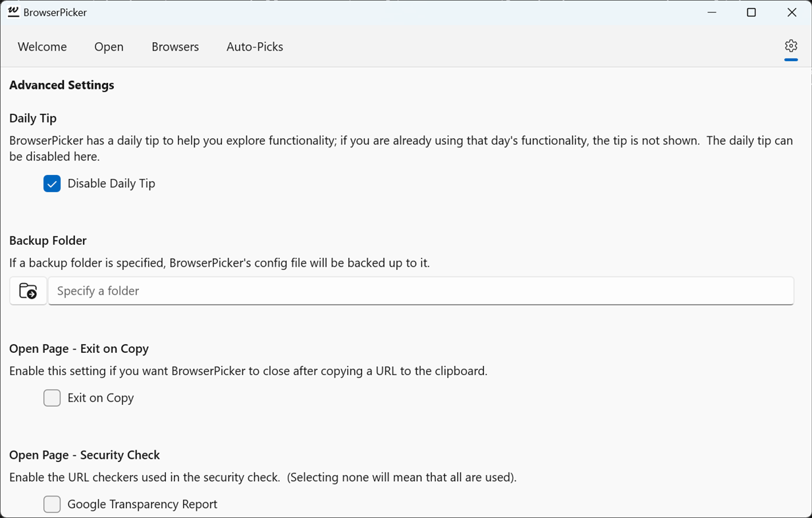Viewport: 812px width, 518px height.
Task: Click the Advanced Settings heading
Action: [62, 85]
